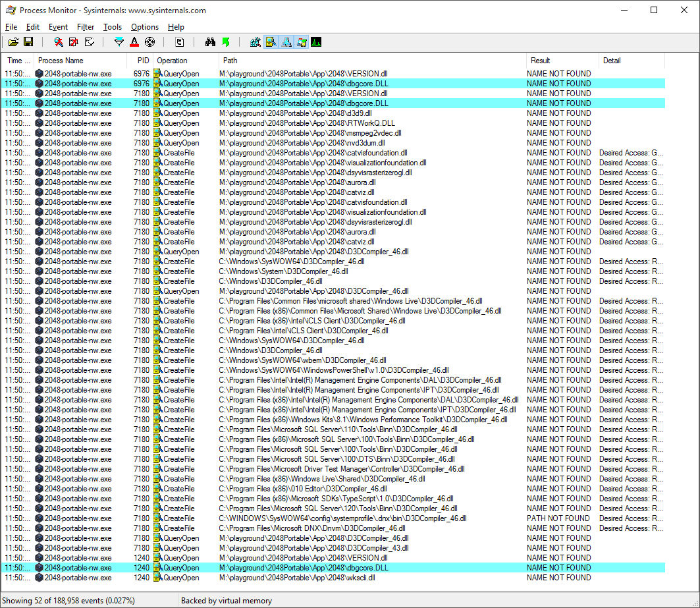
Task: Select the Windows Live\Shared path row
Action: 322,479
